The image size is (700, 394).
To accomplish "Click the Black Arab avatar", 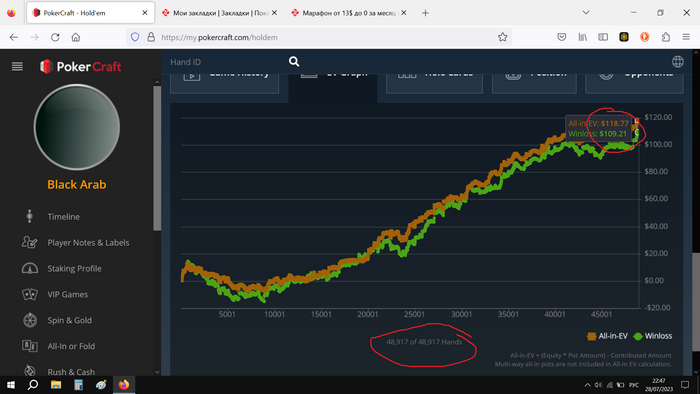I will (77, 127).
